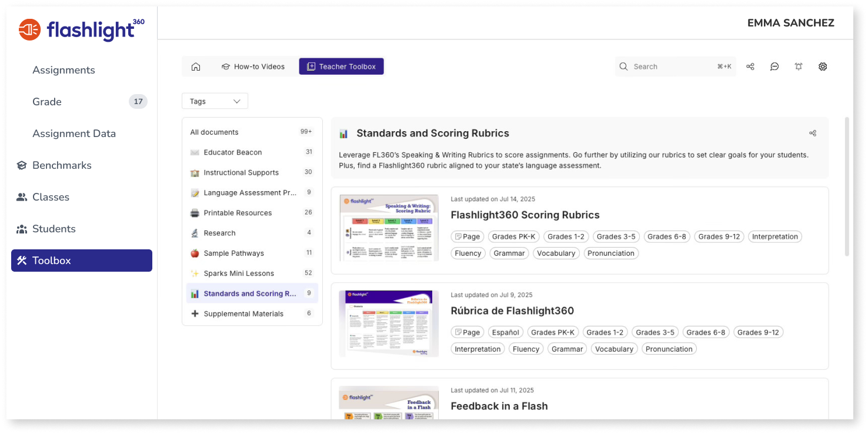868x434 pixels.
Task: Click the Feedback in a Flash thumbnail
Action: click(389, 403)
